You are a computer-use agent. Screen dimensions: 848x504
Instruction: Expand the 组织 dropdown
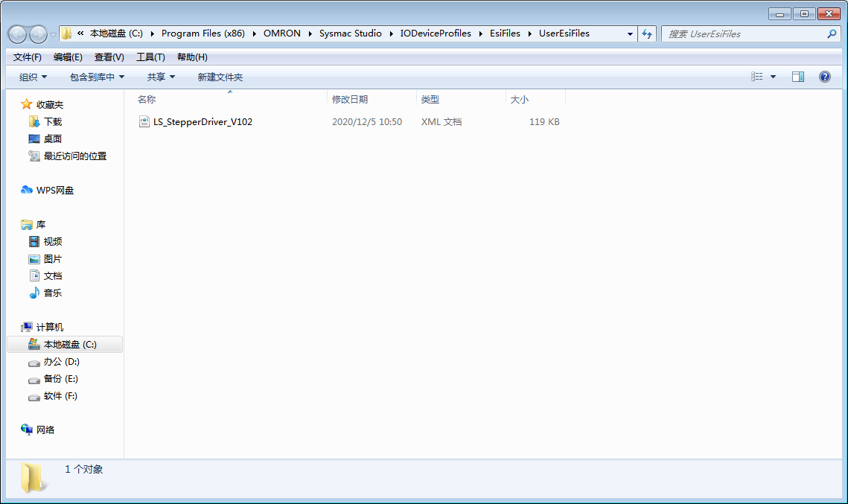coord(33,77)
